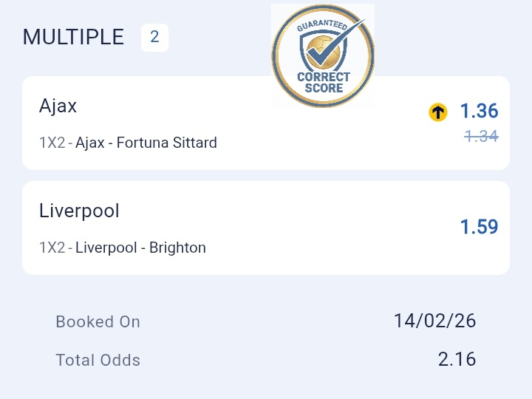Click the Ajax current odds 1.36
Viewport: 532px width, 399px height.
pos(479,111)
